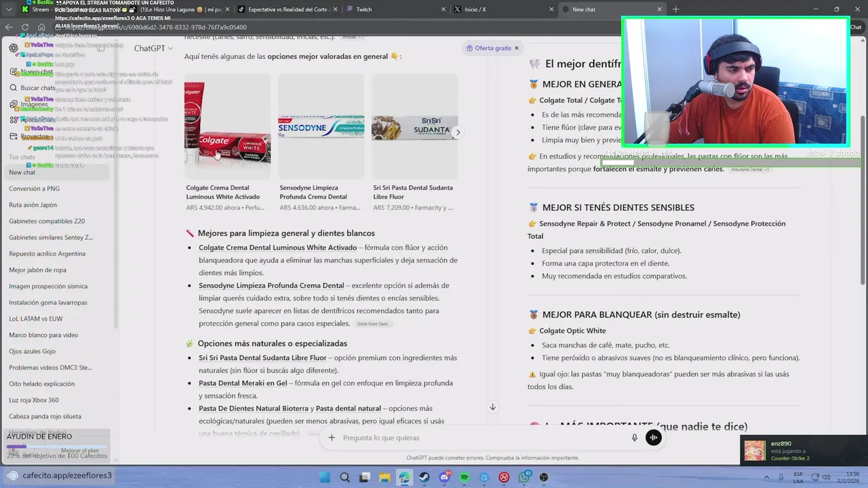
Task: Open 'Ruta avión Japón' chat
Action: [x=33, y=205]
